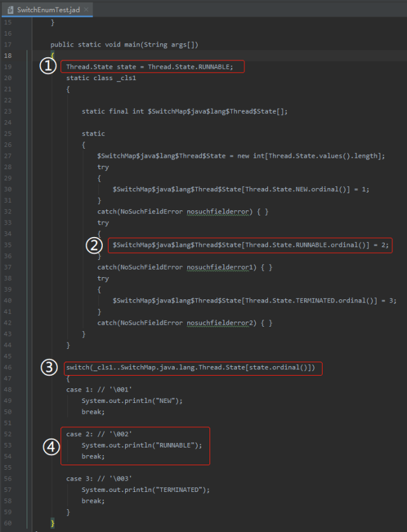The width and height of the screenshot is (407, 532).
Task: Click the line assigning TERMINATED.ordinal() = 3
Action: click(255, 301)
